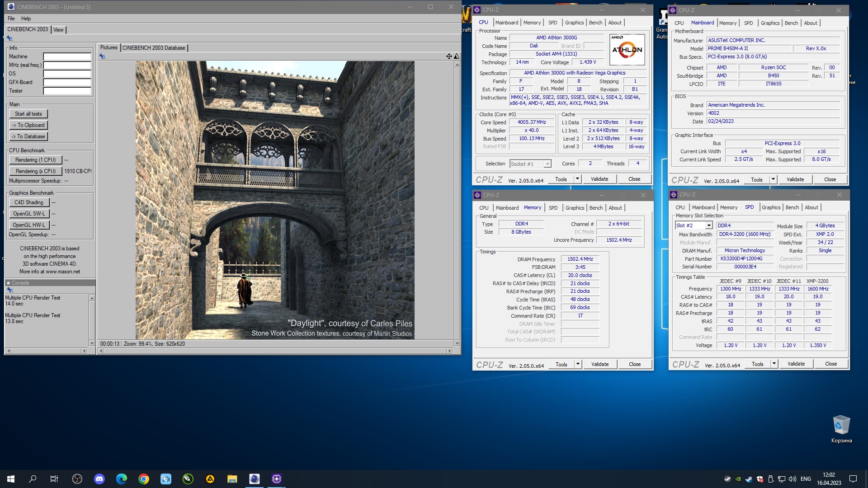Open the notification center icon
Viewport: 868px width, 488px height.
[x=853, y=479]
